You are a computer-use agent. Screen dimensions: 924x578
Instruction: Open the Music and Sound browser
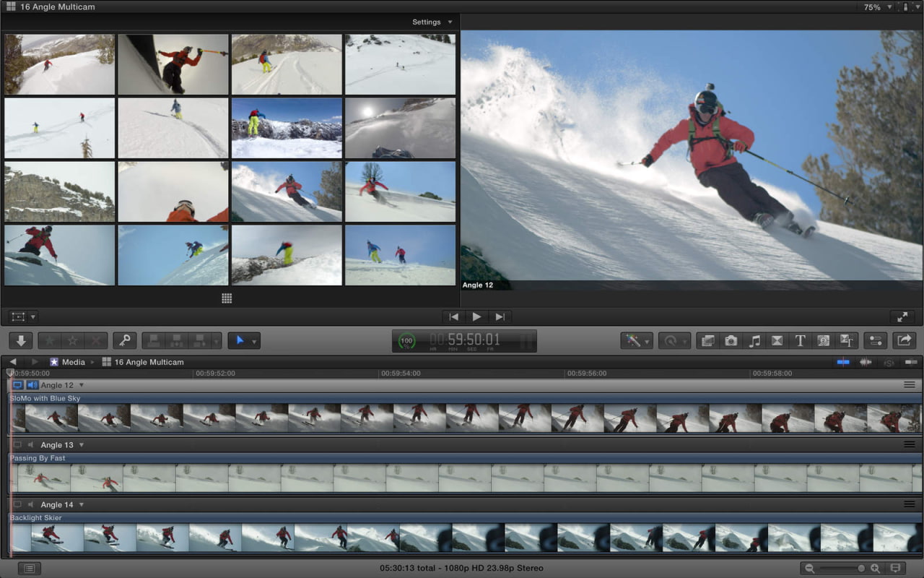[x=754, y=340]
